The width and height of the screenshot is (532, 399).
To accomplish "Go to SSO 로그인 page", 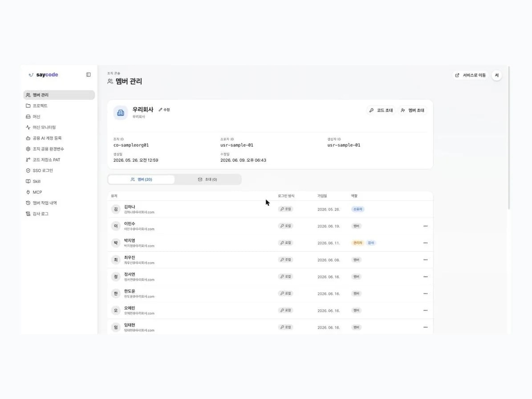I will point(59,171).
